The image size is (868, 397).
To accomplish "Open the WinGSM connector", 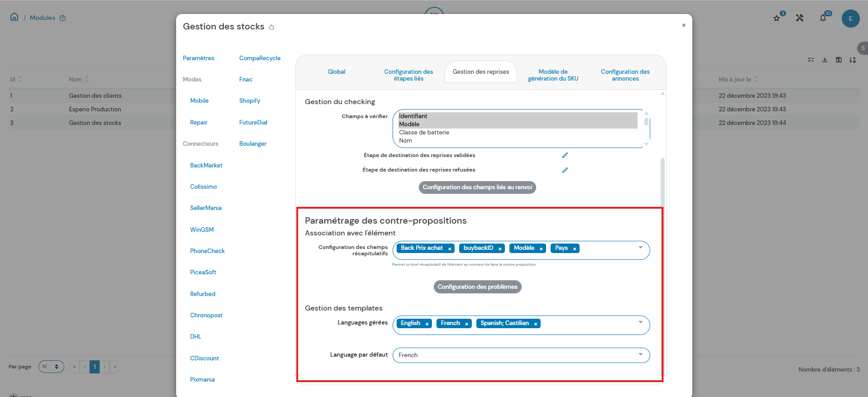I will tap(202, 230).
